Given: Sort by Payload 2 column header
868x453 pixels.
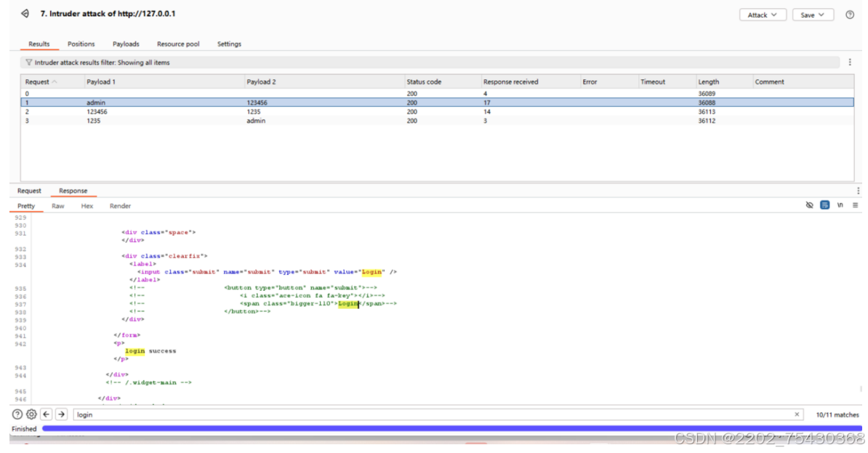Looking at the screenshot, I should [324, 82].
